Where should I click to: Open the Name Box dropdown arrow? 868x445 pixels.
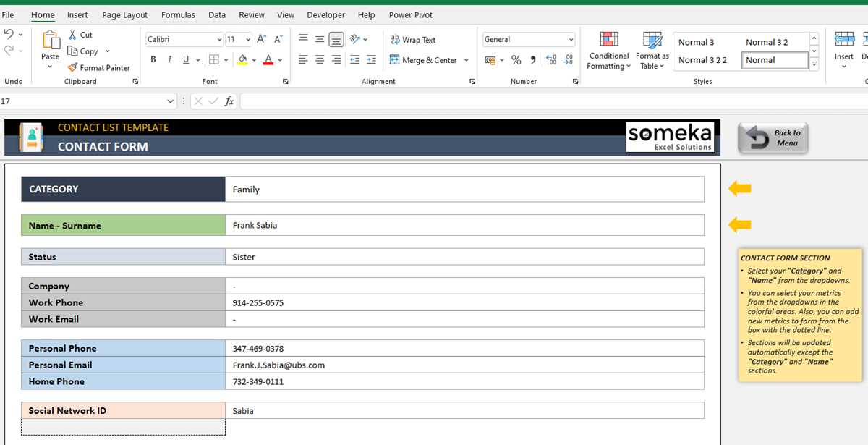(171, 101)
